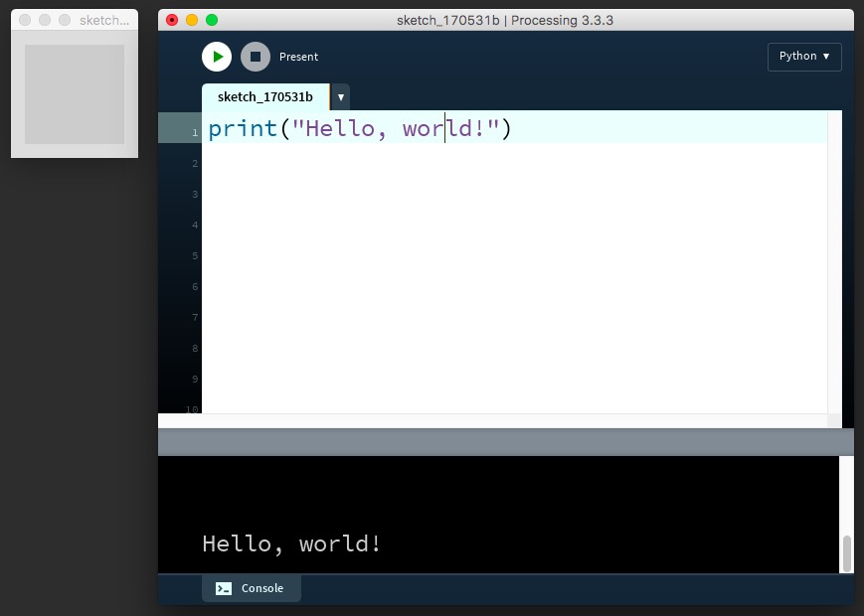Close the Processing editor window
Viewport: 864px width, 616px height.
(x=172, y=21)
